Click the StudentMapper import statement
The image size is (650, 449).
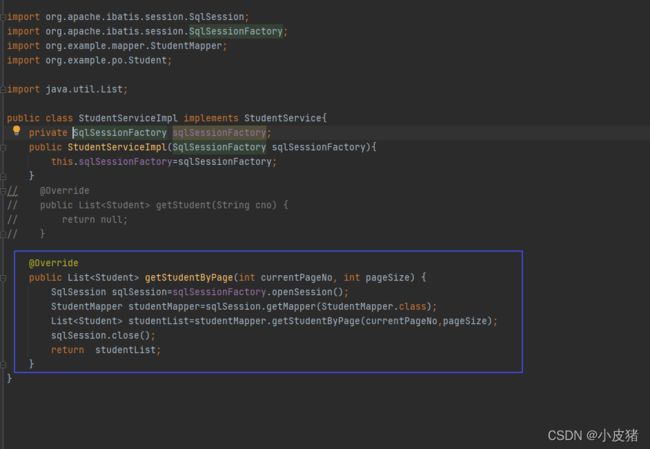click(117, 46)
